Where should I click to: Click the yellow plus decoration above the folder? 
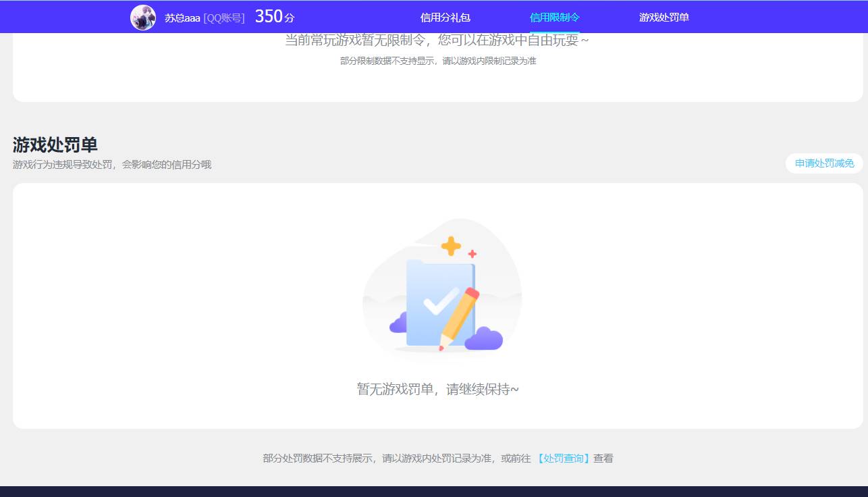click(x=451, y=246)
